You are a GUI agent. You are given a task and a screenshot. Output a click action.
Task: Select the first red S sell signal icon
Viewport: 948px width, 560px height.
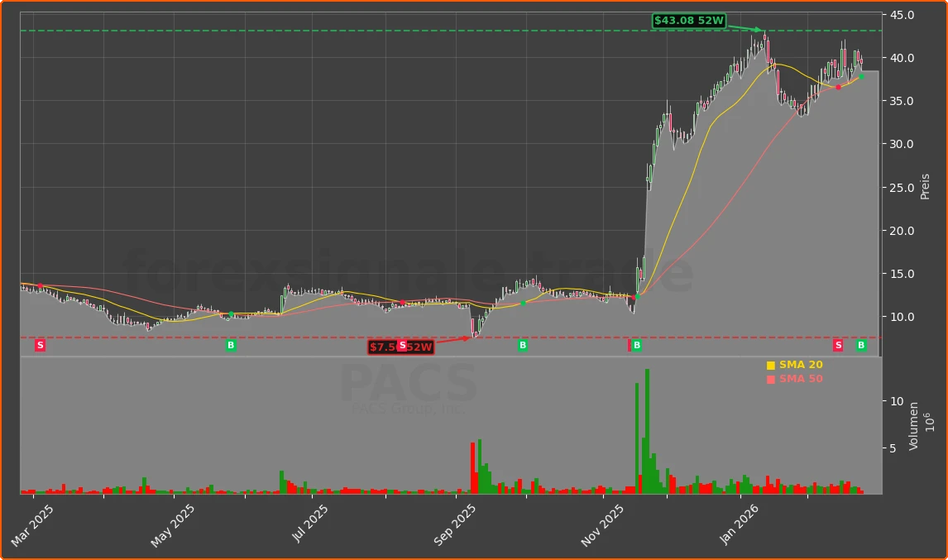tap(40, 345)
